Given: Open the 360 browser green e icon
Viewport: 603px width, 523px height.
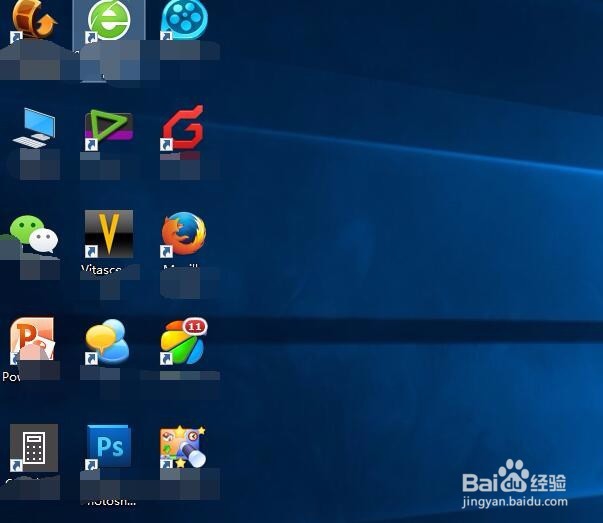Looking at the screenshot, I should [109, 20].
